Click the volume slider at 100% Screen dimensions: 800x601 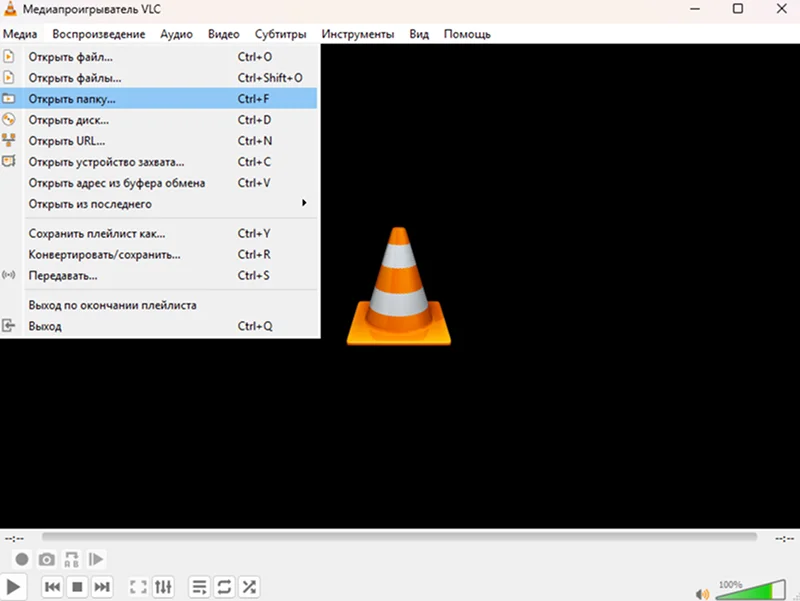click(x=751, y=590)
